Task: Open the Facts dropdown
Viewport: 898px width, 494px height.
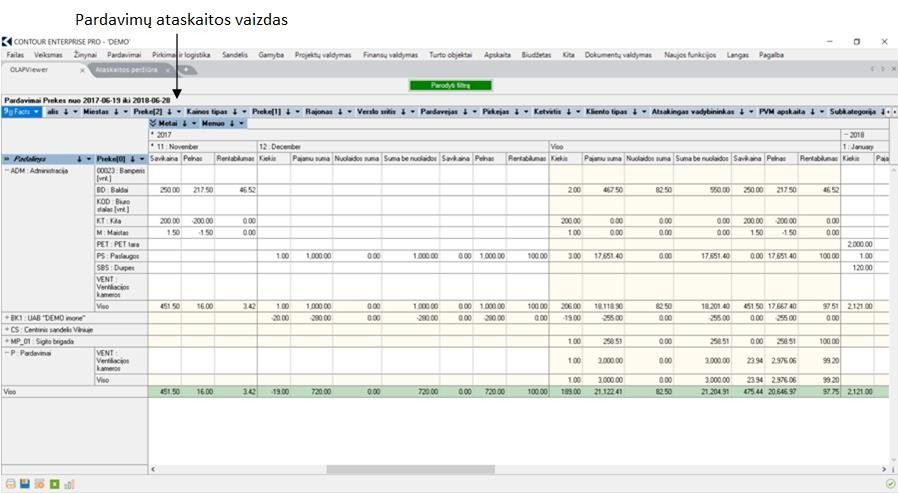Action: pyautogui.click(x=36, y=112)
